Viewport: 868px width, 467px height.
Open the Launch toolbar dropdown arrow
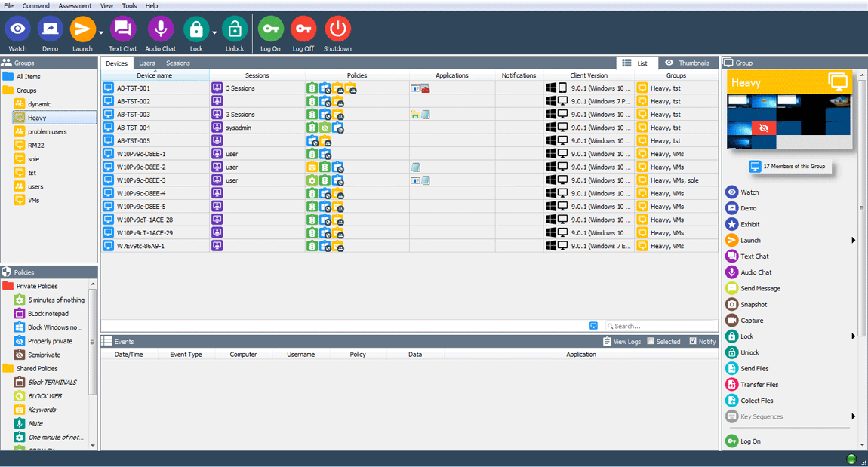tap(101, 33)
